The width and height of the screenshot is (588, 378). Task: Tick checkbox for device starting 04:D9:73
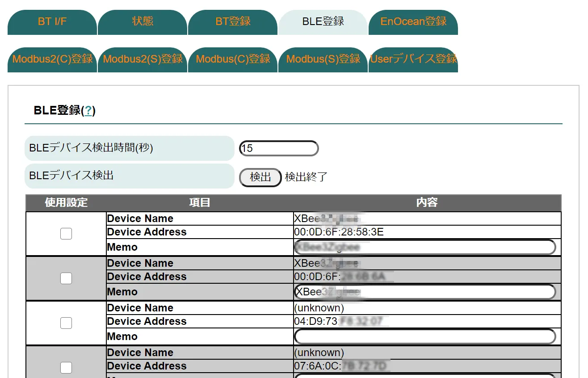[x=66, y=323]
